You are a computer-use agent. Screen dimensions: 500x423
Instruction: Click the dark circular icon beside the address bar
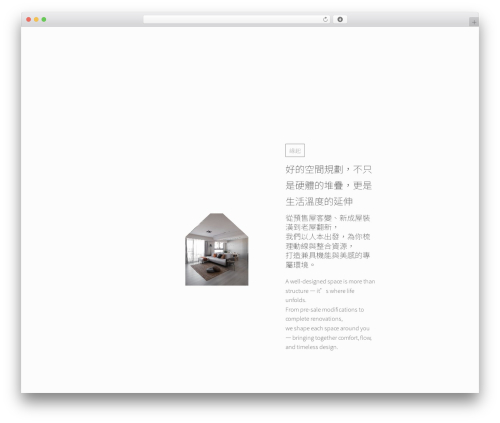[x=340, y=20]
